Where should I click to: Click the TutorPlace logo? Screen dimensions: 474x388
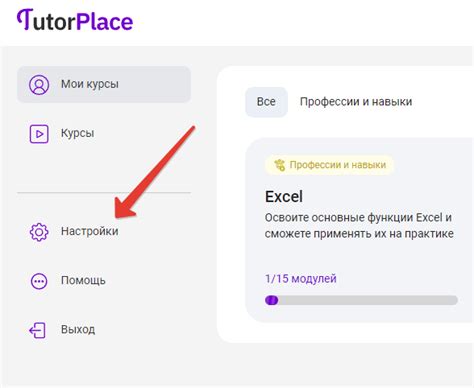tap(75, 20)
